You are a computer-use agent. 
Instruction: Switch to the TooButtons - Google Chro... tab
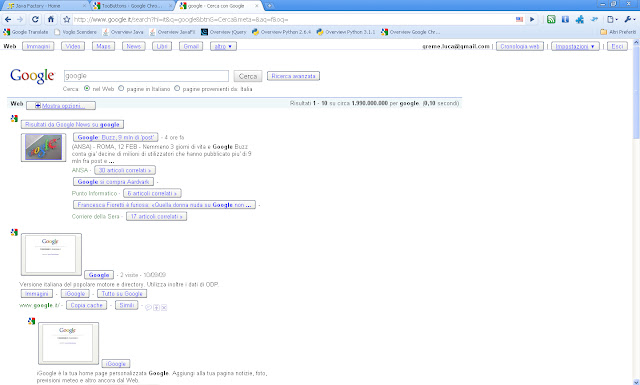coord(131,6)
